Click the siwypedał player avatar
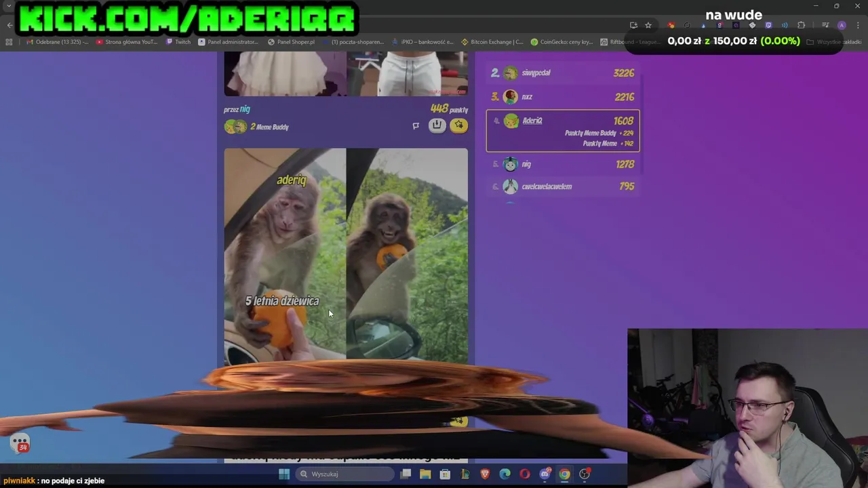Viewport: 868px width, 488px height. tap(511, 73)
